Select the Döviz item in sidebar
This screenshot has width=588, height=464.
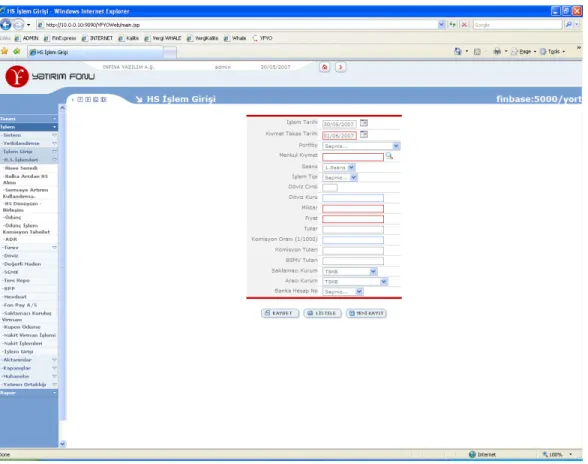click(11, 256)
